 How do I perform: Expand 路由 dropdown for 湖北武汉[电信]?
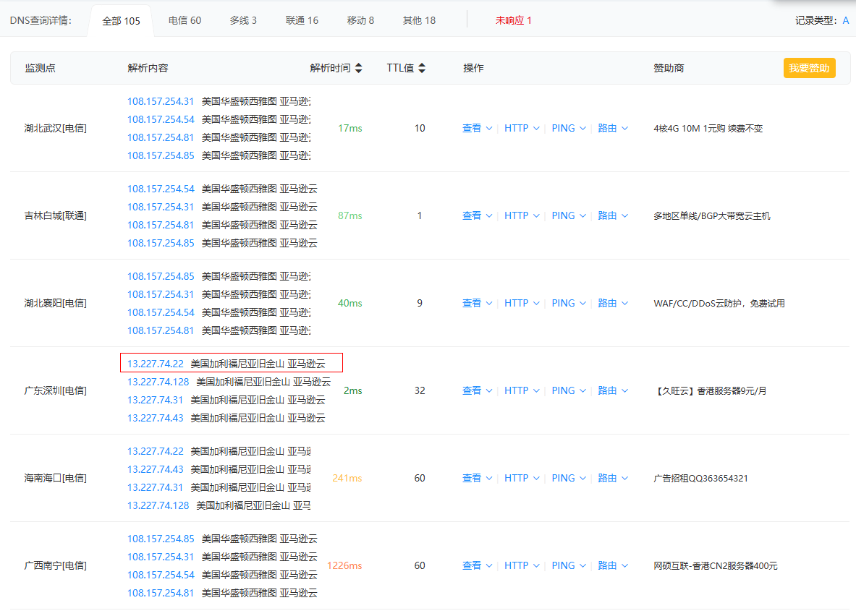click(x=613, y=128)
